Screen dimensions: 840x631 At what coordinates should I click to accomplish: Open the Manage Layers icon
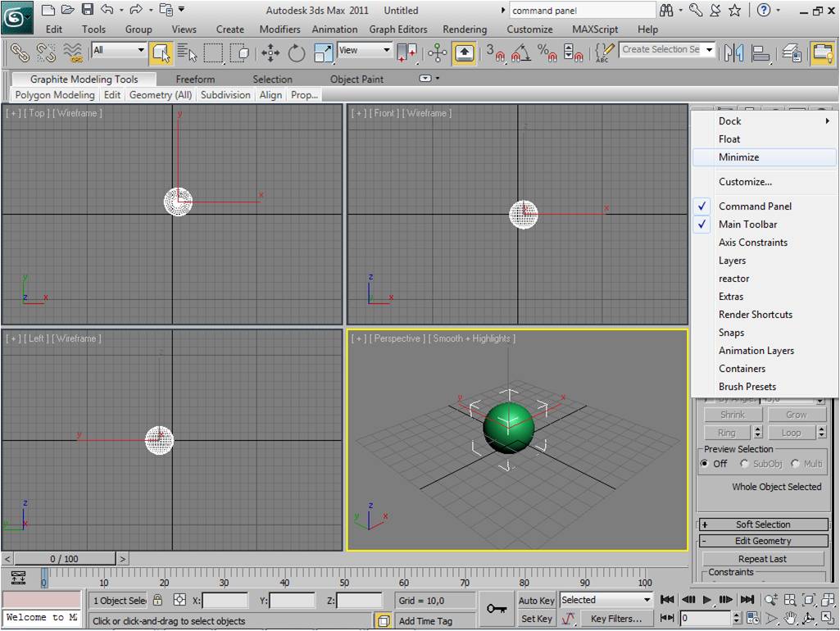(792, 52)
